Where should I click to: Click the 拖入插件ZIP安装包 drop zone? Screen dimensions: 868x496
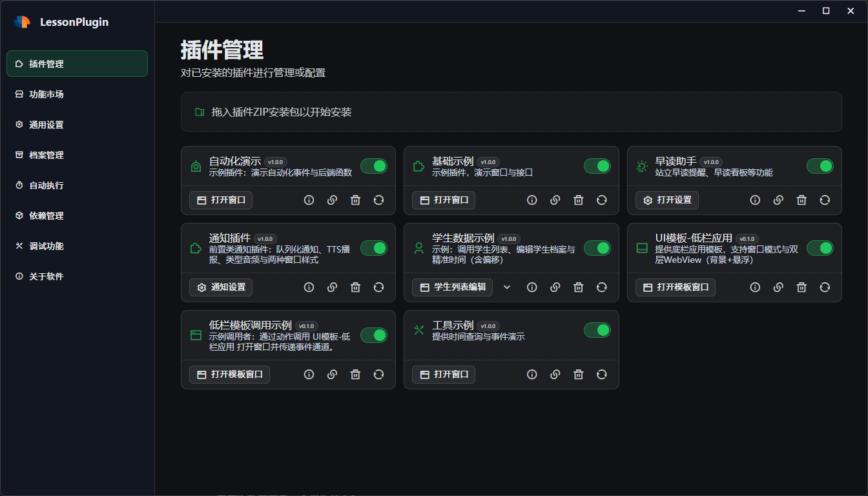[x=511, y=112]
